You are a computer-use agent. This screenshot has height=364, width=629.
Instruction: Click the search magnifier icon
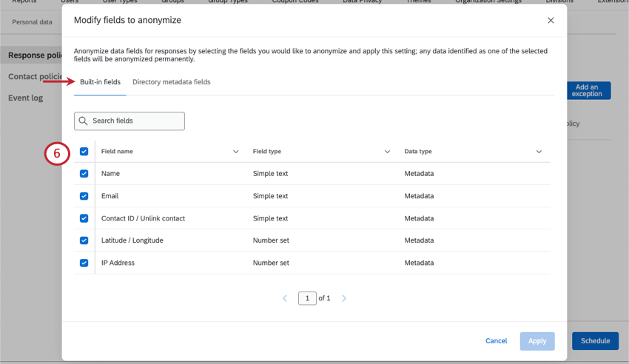[x=84, y=121]
